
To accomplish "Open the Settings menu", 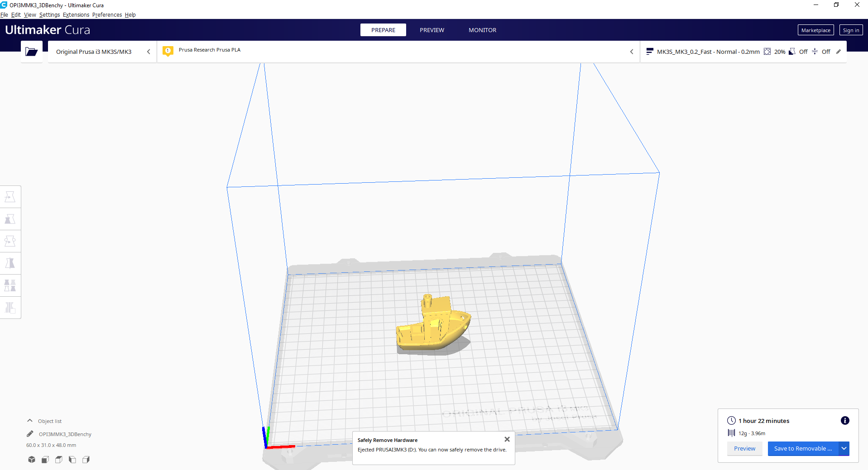I will 49,15.
